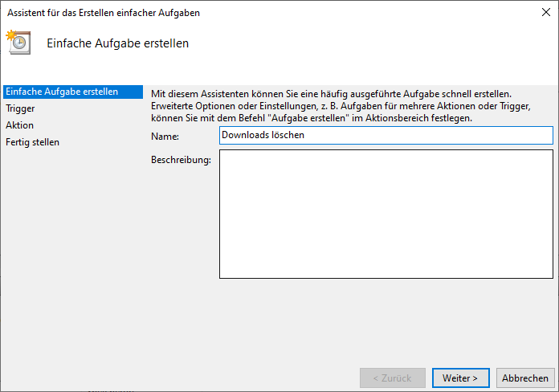The image size is (559, 392).
Task: Go to the Trigger step
Action: [x=20, y=108]
